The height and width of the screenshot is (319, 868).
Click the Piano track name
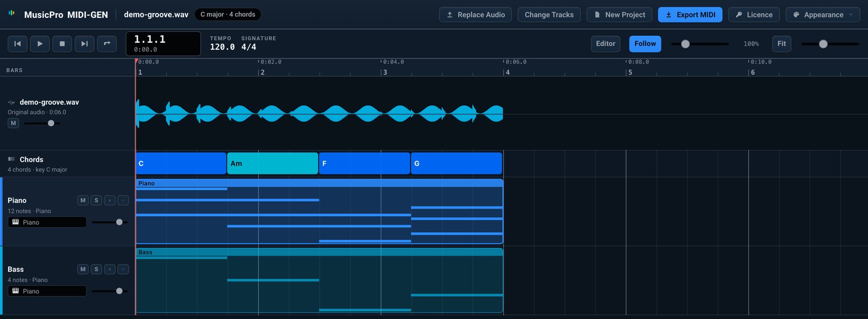[17, 200]
